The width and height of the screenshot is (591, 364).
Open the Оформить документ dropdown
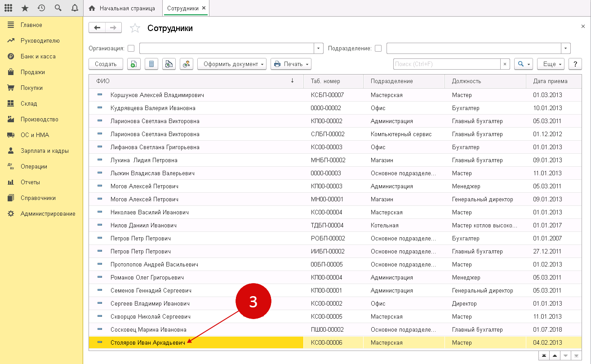click(x=232, y=64)
